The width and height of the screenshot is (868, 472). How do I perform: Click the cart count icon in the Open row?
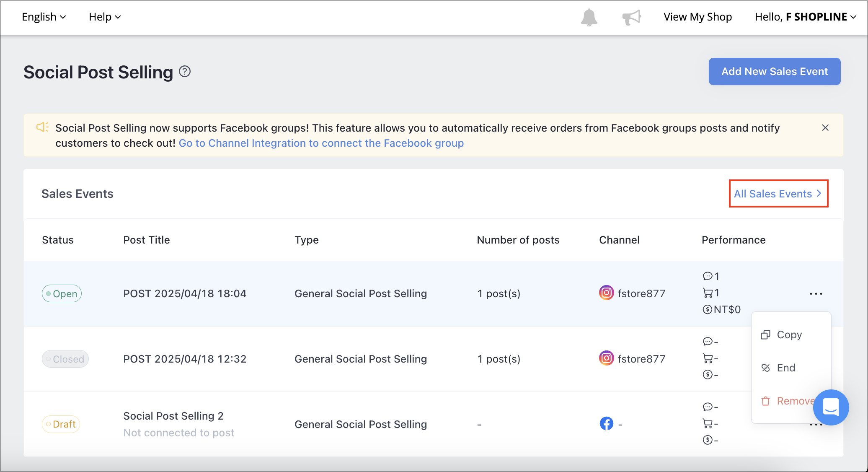tap(707, 293)
